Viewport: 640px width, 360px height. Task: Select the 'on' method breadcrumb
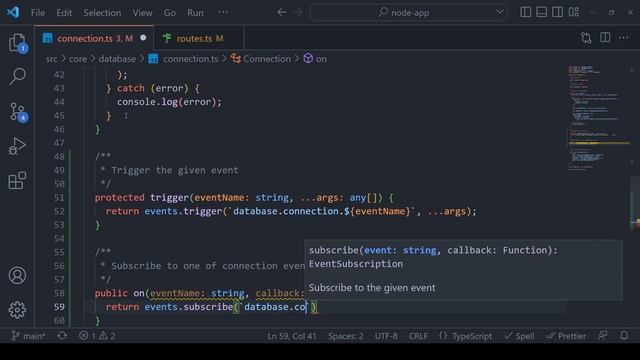(x=315, y=59)
